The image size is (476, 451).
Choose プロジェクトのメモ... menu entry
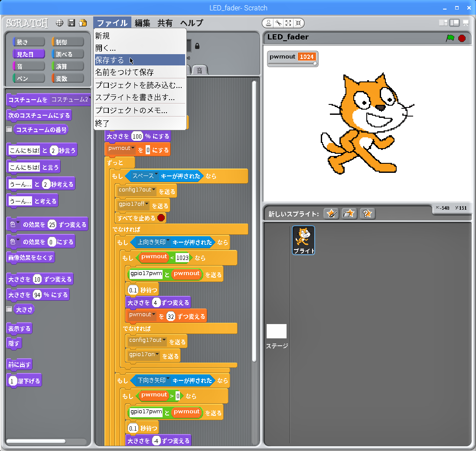click(x=140, y=110)
